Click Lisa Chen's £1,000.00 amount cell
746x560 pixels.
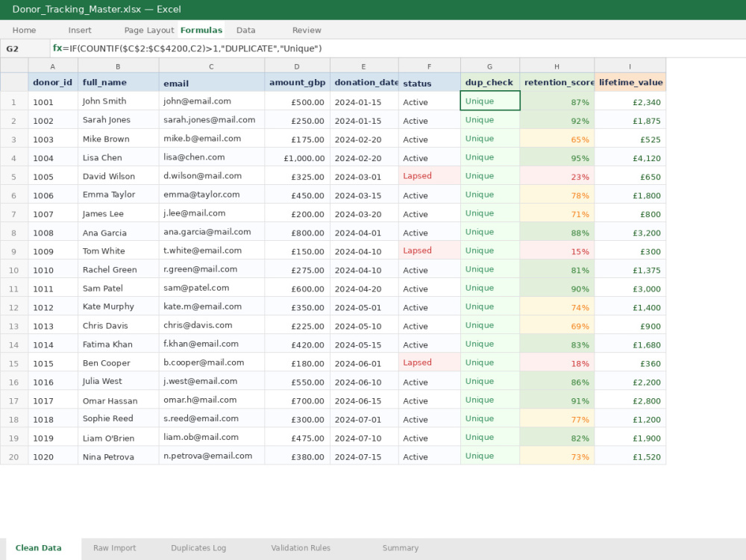(297, 158)
